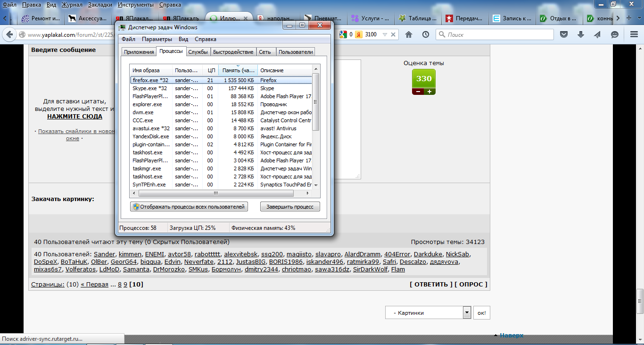Image resolution: width=644 pixels, height=345 pixels.
Task: Click the minus rating button under 330
Action: (x=418, y=92)
